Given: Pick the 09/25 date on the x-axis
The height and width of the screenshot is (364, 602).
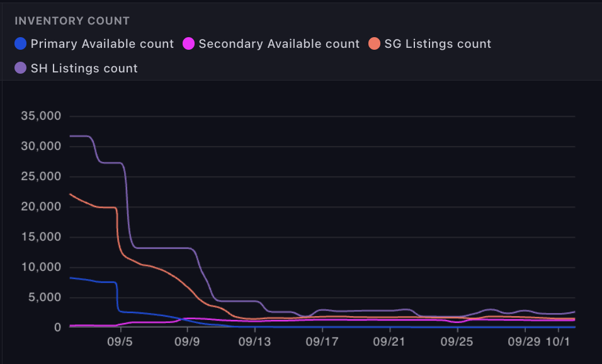Looking at the screenshot, I should [457, 341].
